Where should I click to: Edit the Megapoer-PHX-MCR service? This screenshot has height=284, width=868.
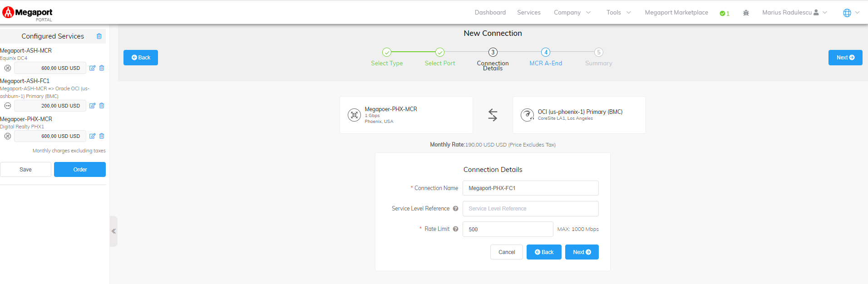(x=92, y=136)
